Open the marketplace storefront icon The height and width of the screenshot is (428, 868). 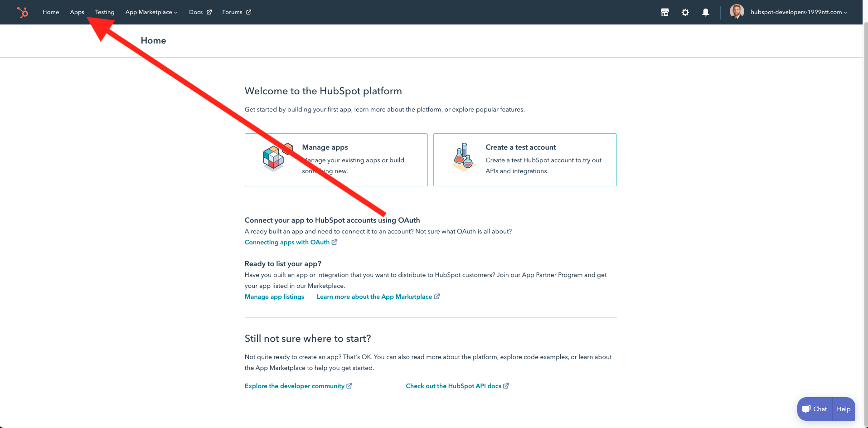[x=665, y=12]
